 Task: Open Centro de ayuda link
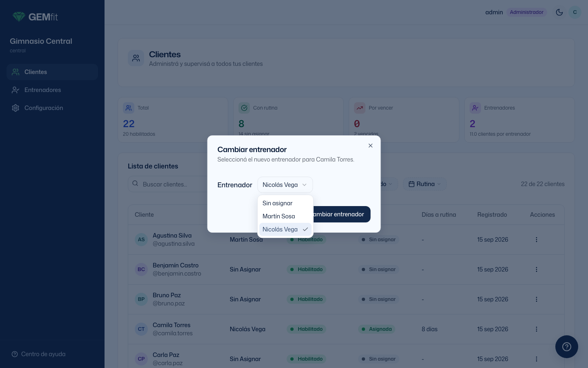(x=38, y=354)
